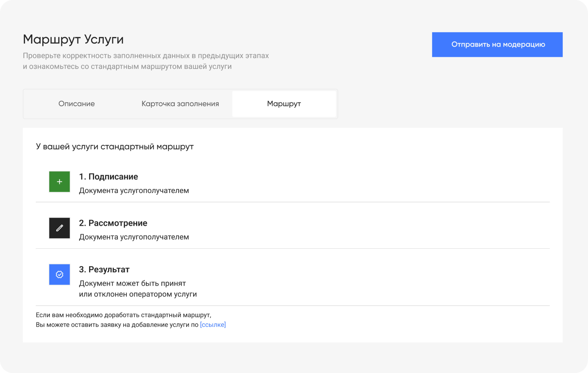
Task: Click the Маршрут Услуги page heading
Action: (73, 39)
